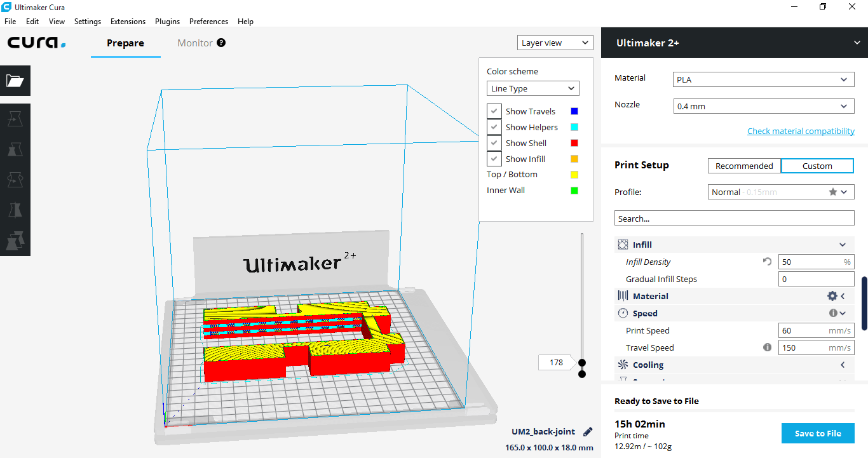
Task: Click the Gradual Infill Steps field
Action: (816, 279)
